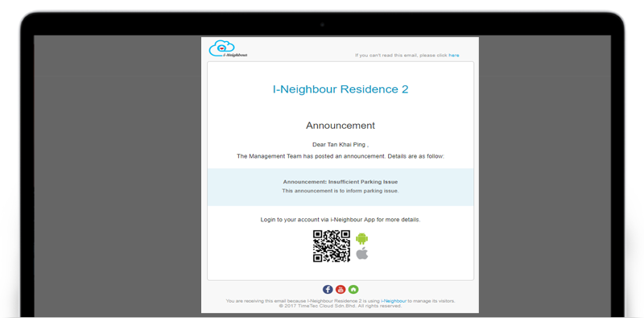The width and height of the screenshot is (644, 318).
Task: Click the Insufficient Parking Issue announcement
Action: click(341, 182)
